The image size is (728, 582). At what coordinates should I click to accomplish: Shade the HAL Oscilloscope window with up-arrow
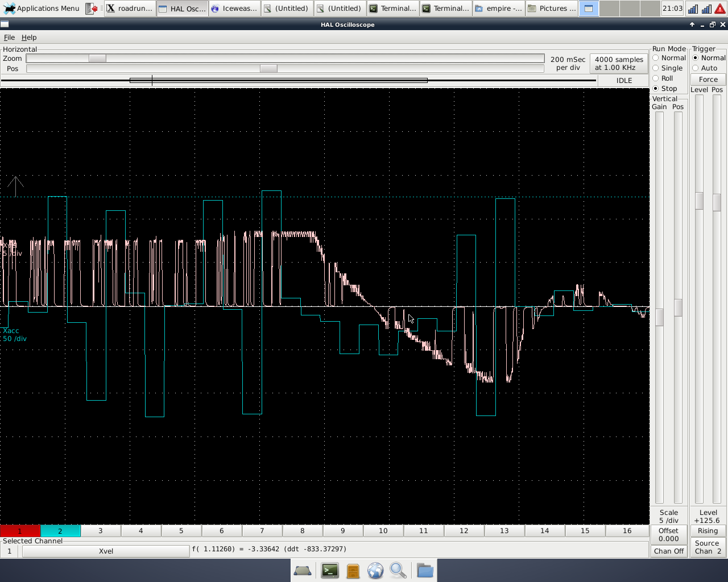point(692,24)
